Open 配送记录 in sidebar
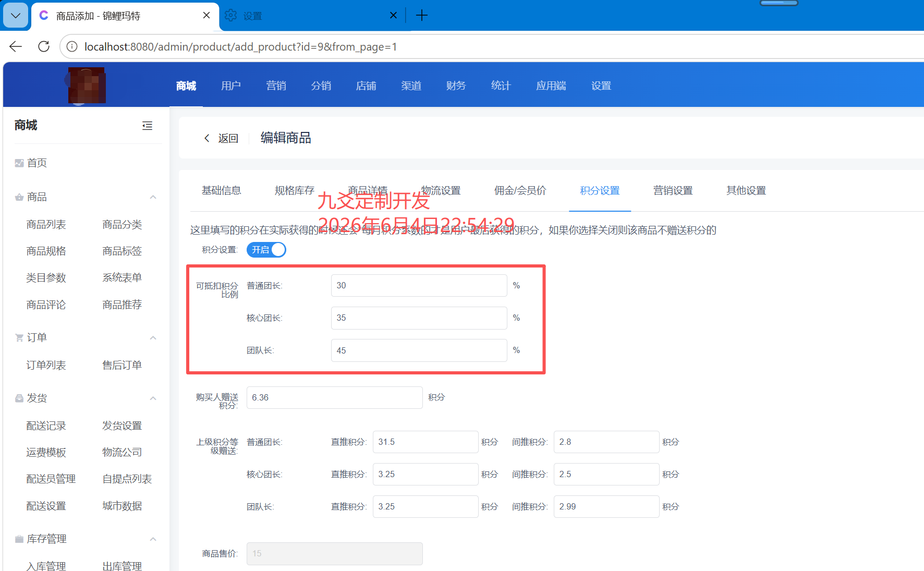Image resolution: width=924 pixels, height=571 pixels. (x=46, y=426)
